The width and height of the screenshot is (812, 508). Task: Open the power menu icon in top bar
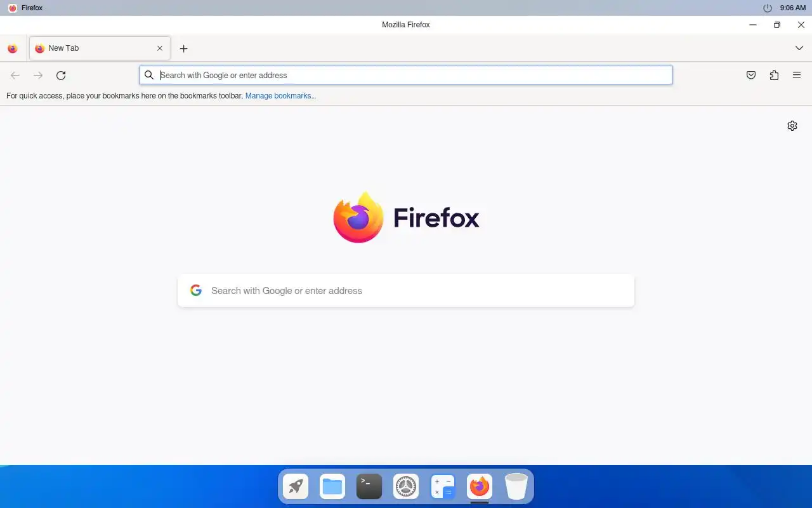click(x=767, y=8)
